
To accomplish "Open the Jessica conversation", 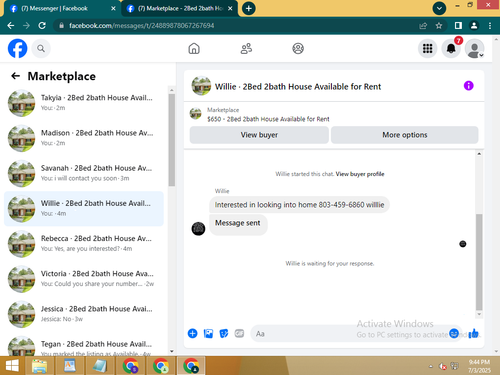I will [x=84, y=314].
